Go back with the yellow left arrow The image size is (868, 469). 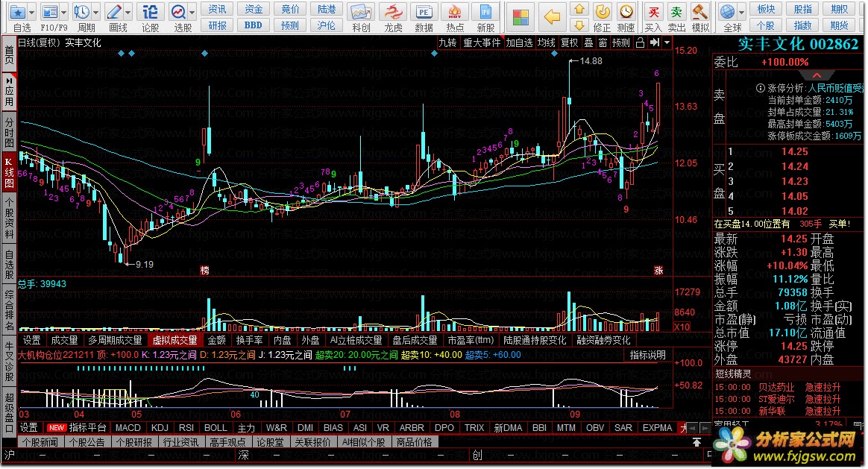pos(552,17)
